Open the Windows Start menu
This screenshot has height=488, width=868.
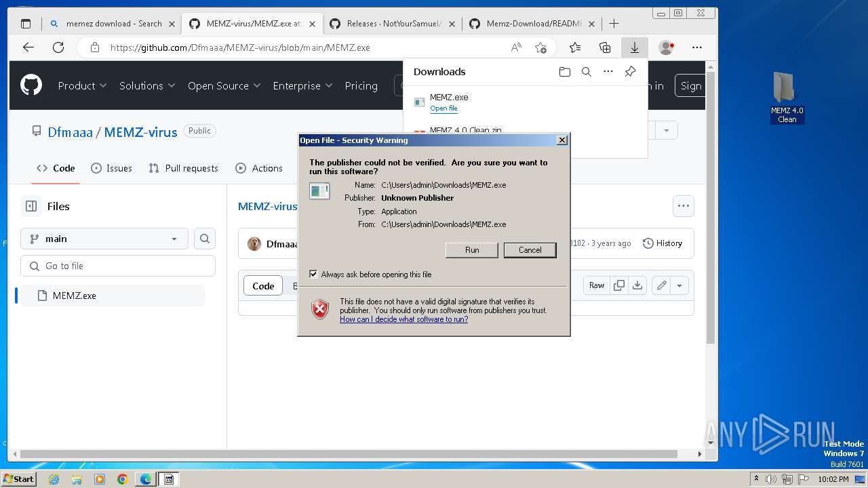click(x=18, y=479)
